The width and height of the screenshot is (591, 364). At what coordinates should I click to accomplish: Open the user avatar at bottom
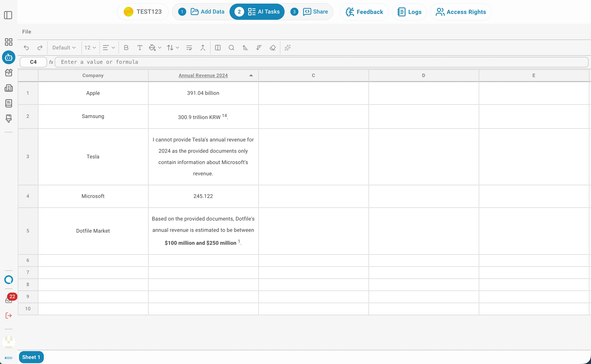click(9, 342)
